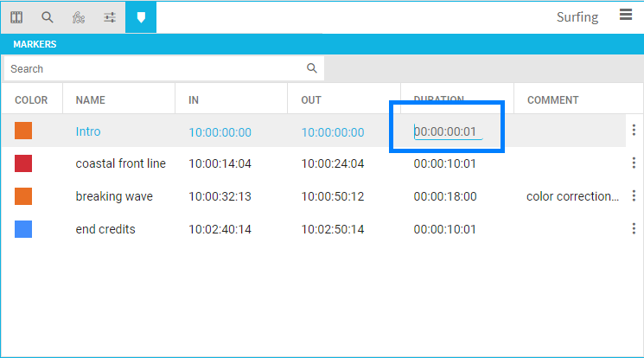Open the media bin filmstrip tab
The image size is (644, 358).
pyautogui.click(x=16, y=17)
